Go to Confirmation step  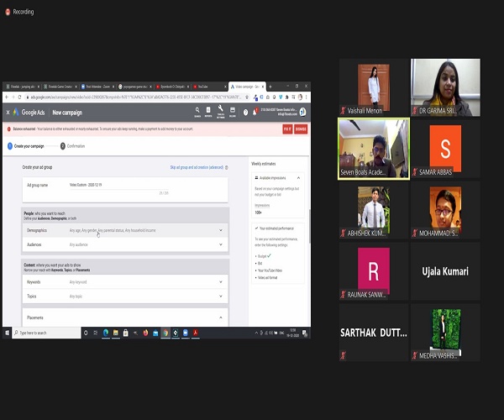(72, 146)
